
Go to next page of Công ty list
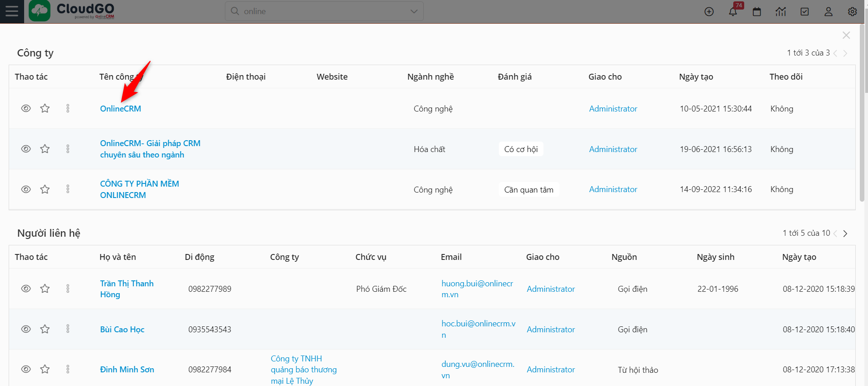[845, 53]
